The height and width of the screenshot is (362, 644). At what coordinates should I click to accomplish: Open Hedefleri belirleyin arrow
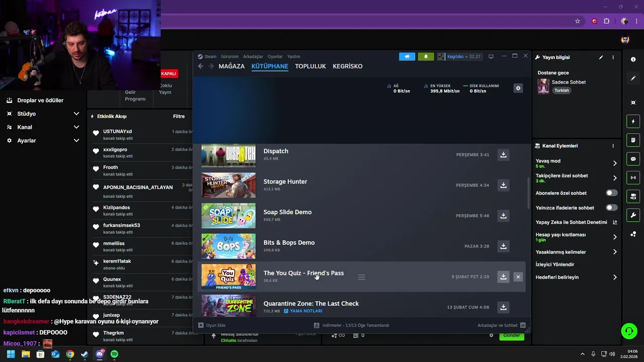click(615, 277)
